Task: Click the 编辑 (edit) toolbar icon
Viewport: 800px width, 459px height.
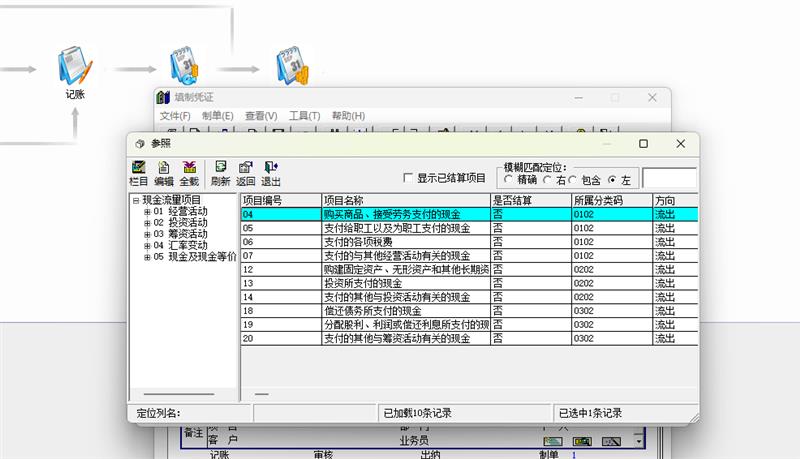Action: coord(164,173)
